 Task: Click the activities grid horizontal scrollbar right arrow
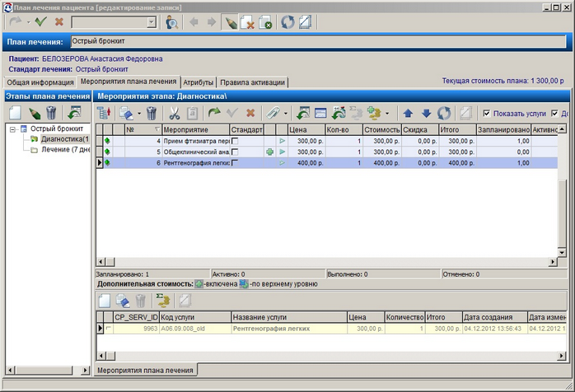(x=553, y=262)
